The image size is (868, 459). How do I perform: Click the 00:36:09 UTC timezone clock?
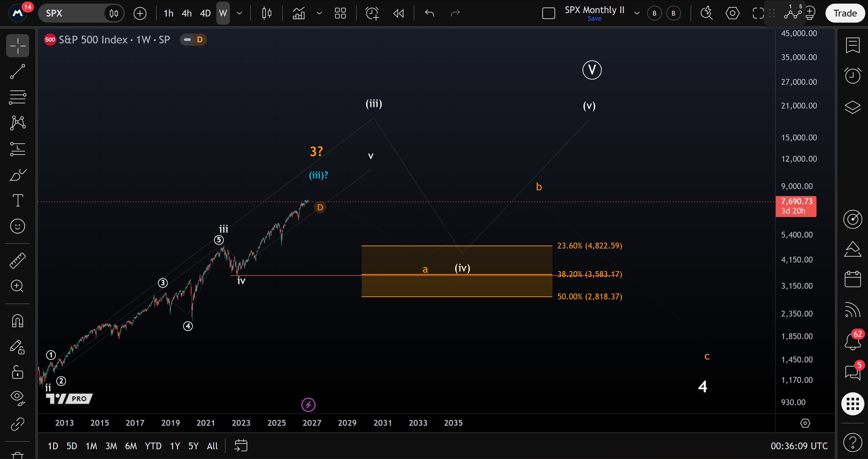coord(799,446)
